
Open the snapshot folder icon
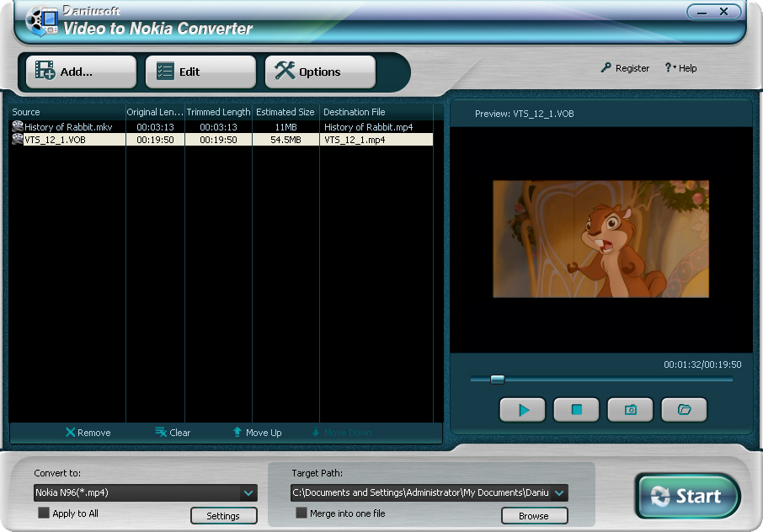click(x=684, y=409)
